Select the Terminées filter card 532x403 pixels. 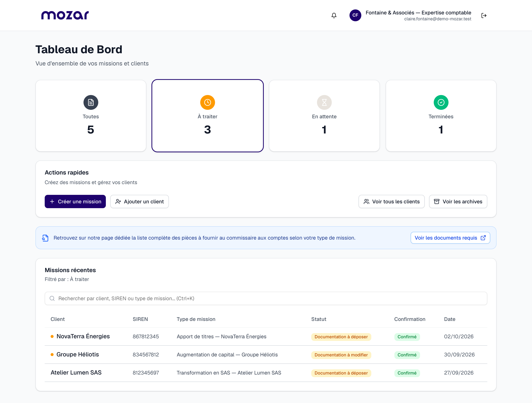coord(441,116)
